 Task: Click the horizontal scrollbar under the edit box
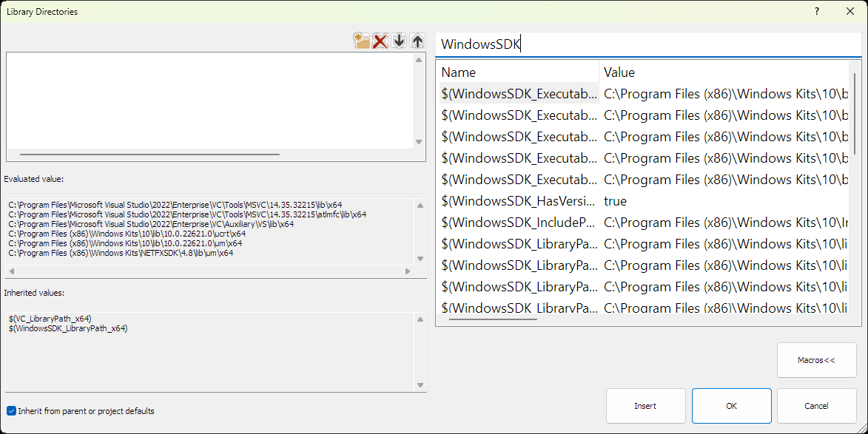pos(148,155)
